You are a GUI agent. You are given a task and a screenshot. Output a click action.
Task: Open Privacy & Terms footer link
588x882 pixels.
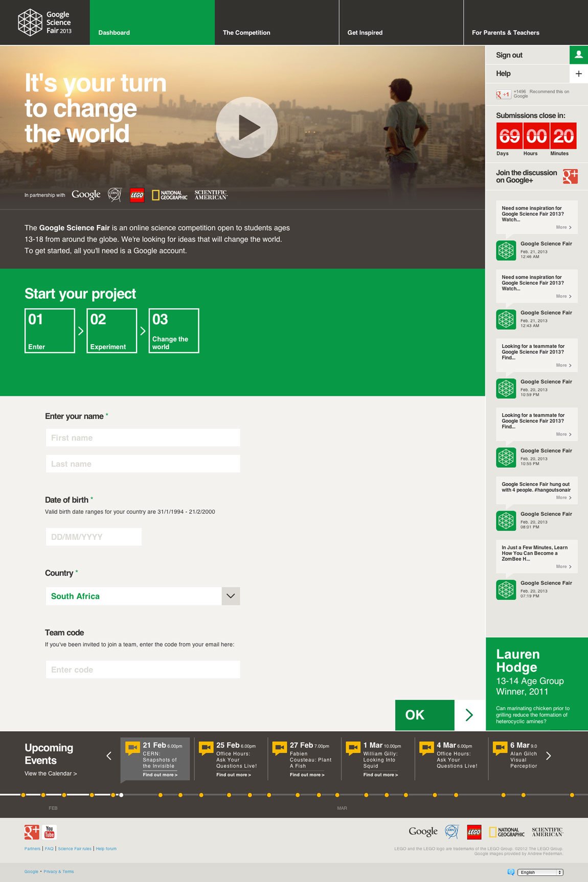(59, 872)
